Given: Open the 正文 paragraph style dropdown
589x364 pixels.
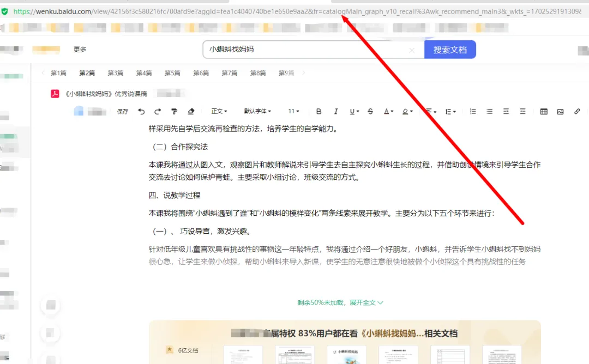Looking at the screenshot, I should pyautogui.click(x=219, y=111).
